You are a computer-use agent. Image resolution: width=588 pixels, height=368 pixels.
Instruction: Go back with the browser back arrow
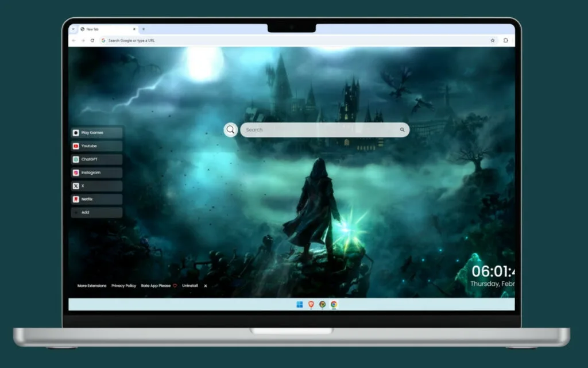[74, 40]
